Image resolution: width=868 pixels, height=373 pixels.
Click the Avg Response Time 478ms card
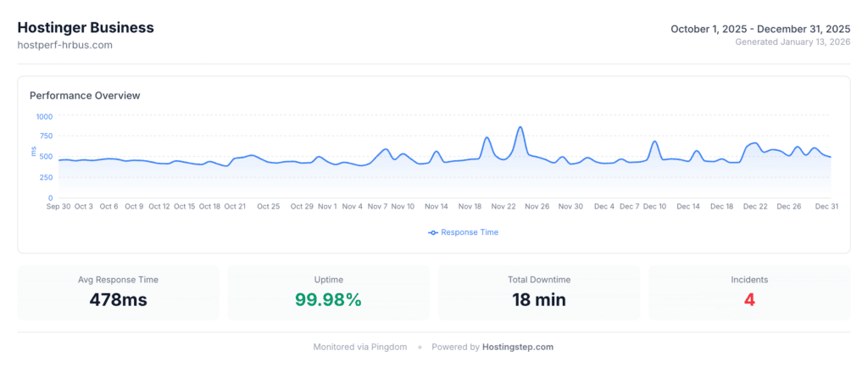118,292
